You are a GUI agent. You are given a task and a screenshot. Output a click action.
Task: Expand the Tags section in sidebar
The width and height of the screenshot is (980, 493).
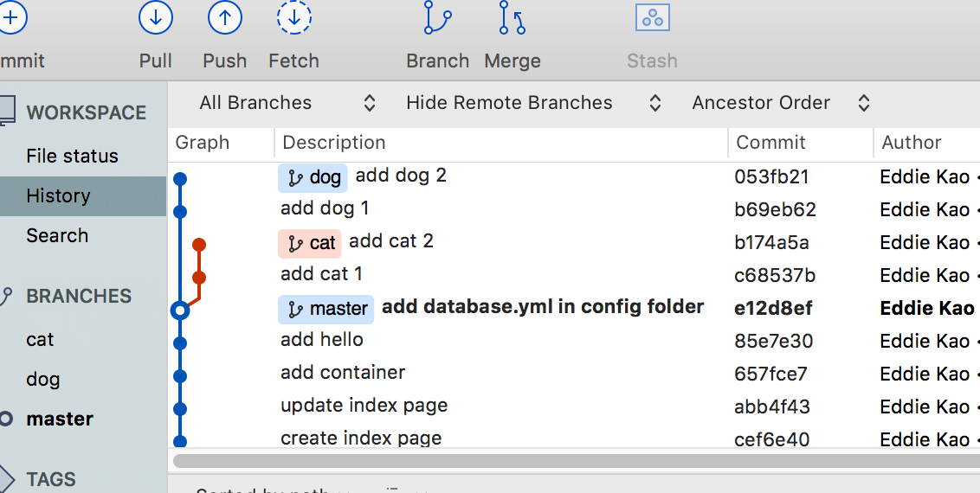click(5, 478)
